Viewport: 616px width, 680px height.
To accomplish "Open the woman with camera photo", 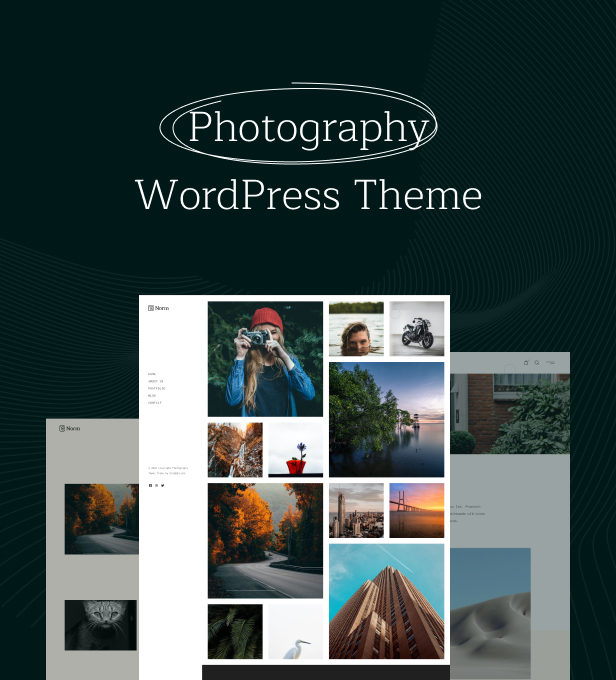I will coord(265,359).
